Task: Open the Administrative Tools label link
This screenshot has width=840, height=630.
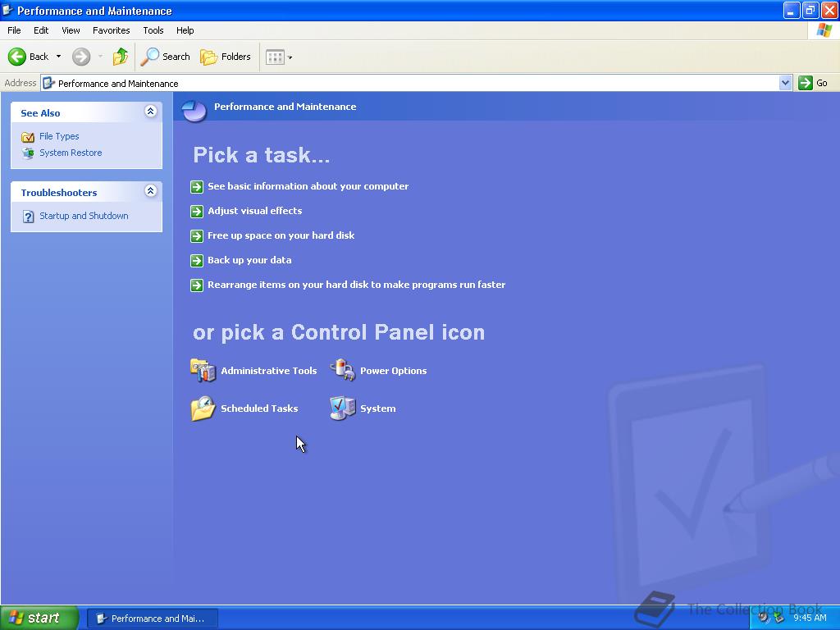Action: click(269, 371)
